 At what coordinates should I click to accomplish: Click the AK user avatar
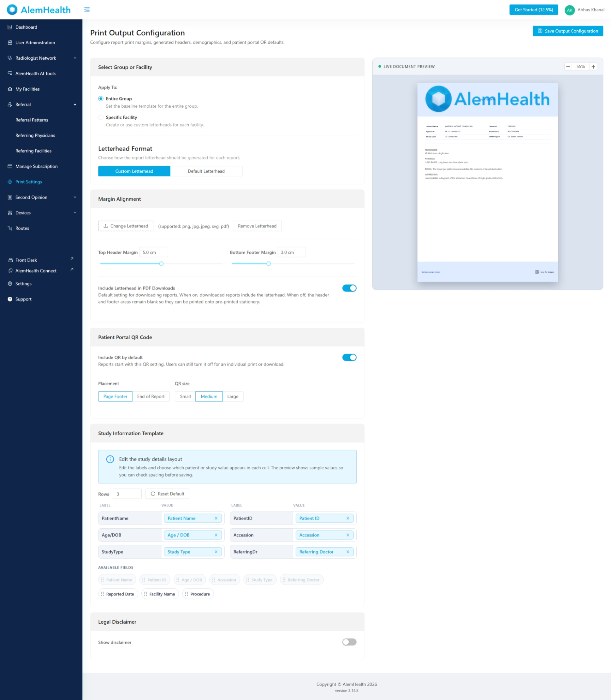[569, 10]
